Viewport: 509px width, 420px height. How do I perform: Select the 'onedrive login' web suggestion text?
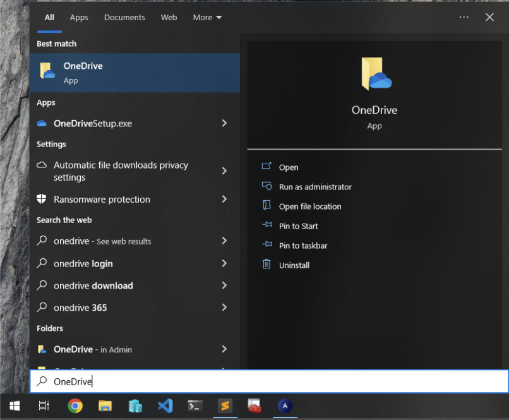coord(83,263)
